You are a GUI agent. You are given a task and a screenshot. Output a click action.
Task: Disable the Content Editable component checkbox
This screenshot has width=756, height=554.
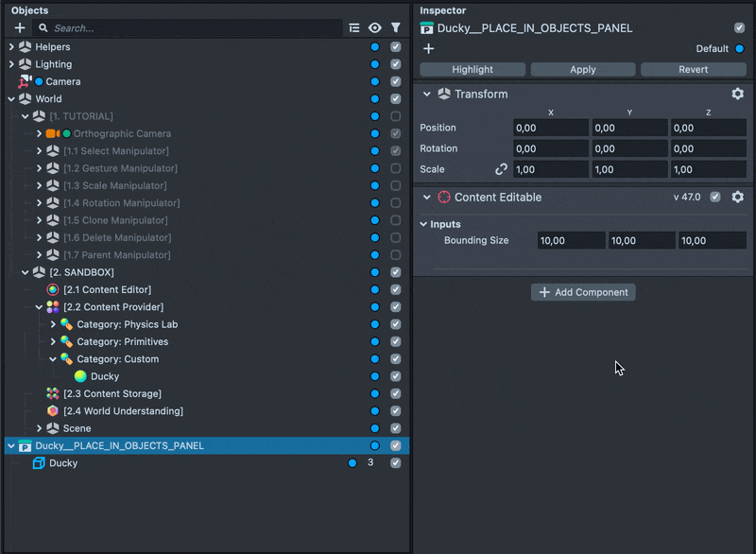pos(715,198)
